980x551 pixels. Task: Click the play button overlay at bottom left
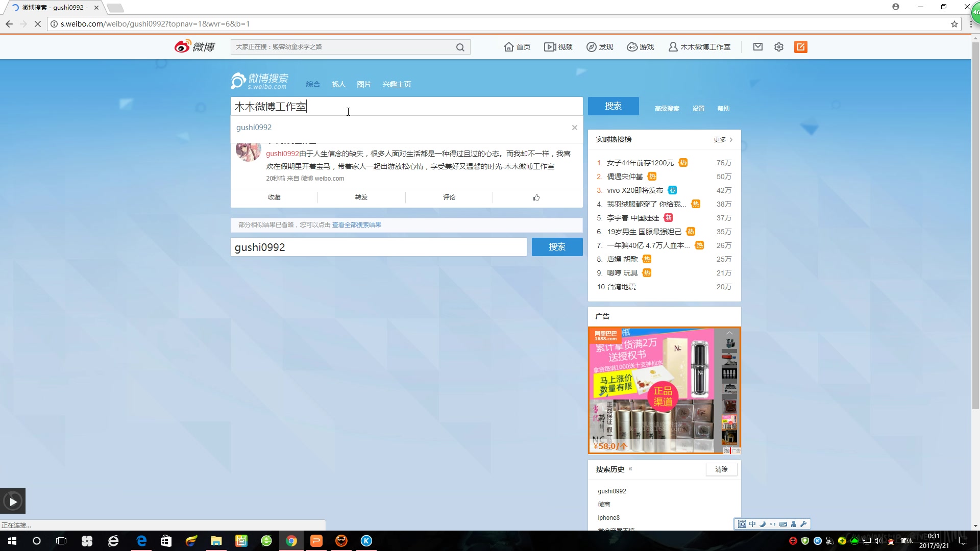pos(13,502)
